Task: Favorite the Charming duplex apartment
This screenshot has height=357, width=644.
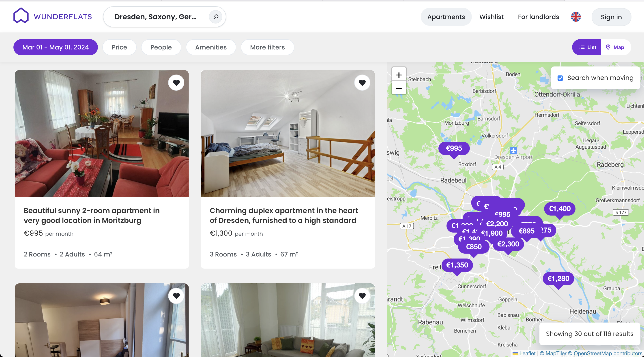Action: pos(362,83)
